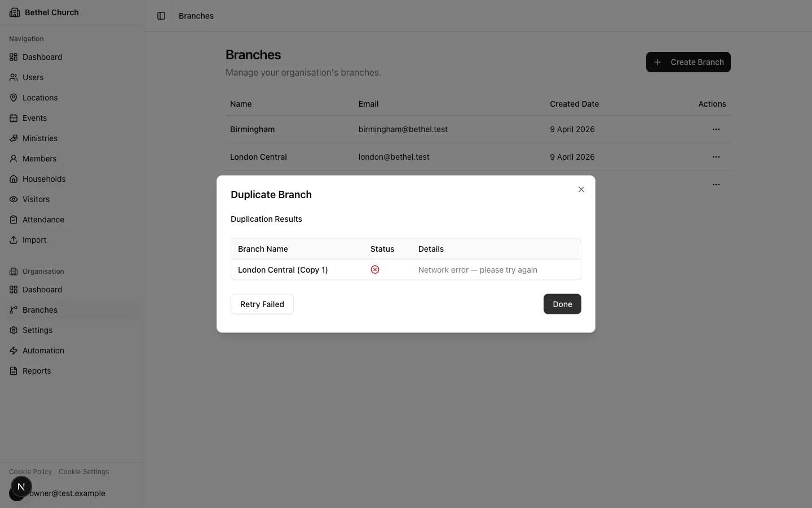Click the Ministries icon in sidebar
The height and width of the screenshot is (508, 812).
point(14,138)
